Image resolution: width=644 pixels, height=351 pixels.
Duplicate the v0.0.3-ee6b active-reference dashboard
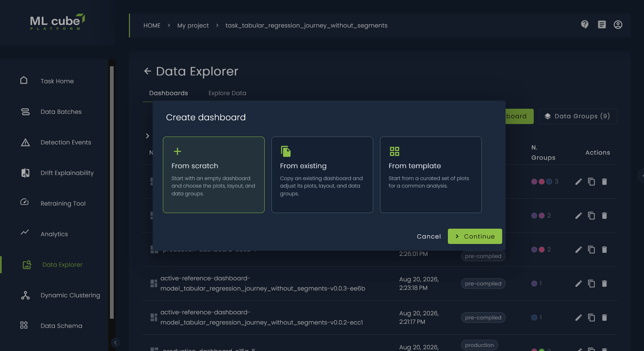(591, 284)
